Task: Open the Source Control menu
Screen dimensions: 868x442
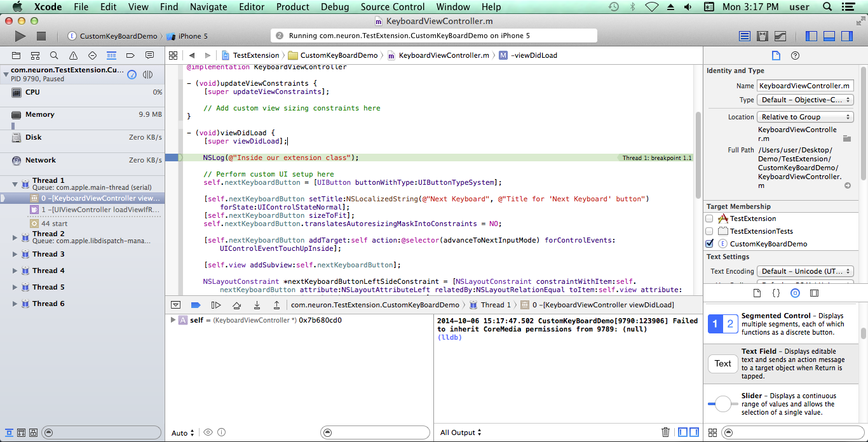Action: click(392, 7)
